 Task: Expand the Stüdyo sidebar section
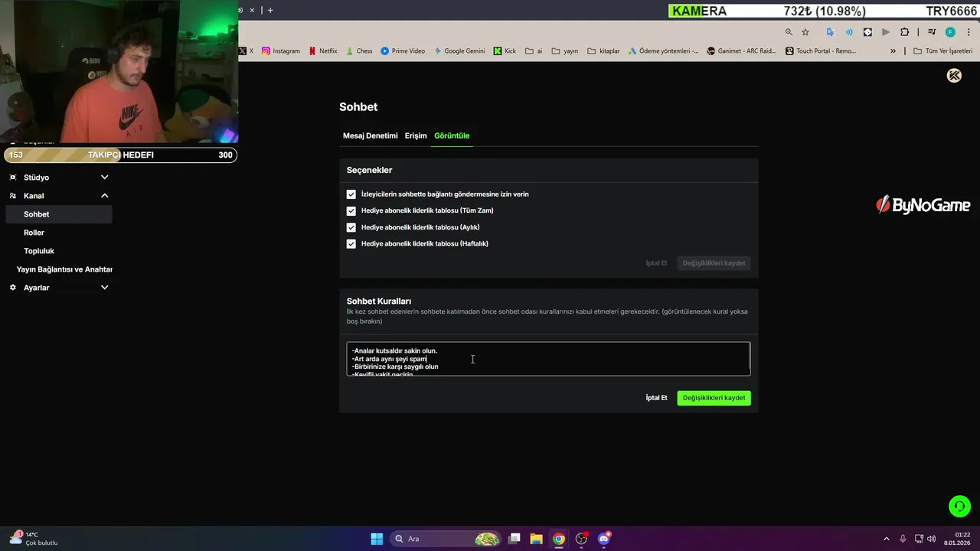[104, 178]
